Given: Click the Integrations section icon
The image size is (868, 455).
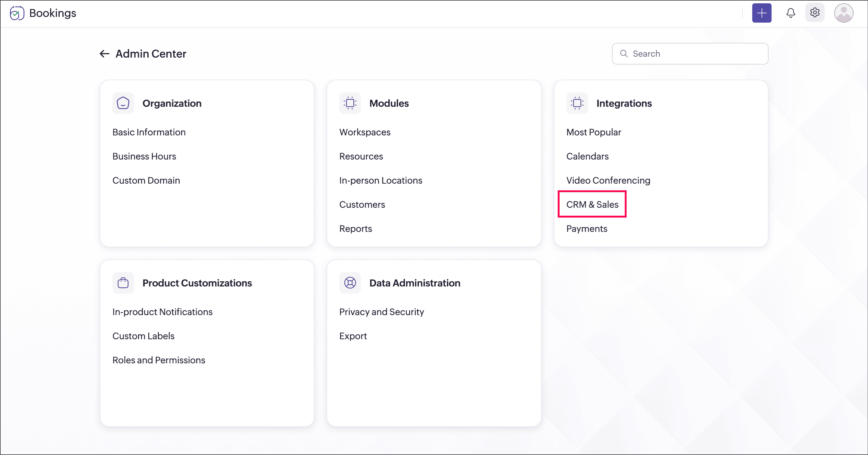Looking at the screenshot, I should [577, 103].
